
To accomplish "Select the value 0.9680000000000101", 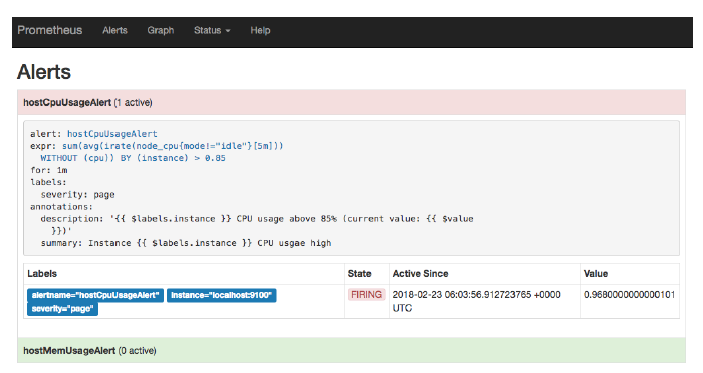I will pyautogui.click(x=629, y=295).
